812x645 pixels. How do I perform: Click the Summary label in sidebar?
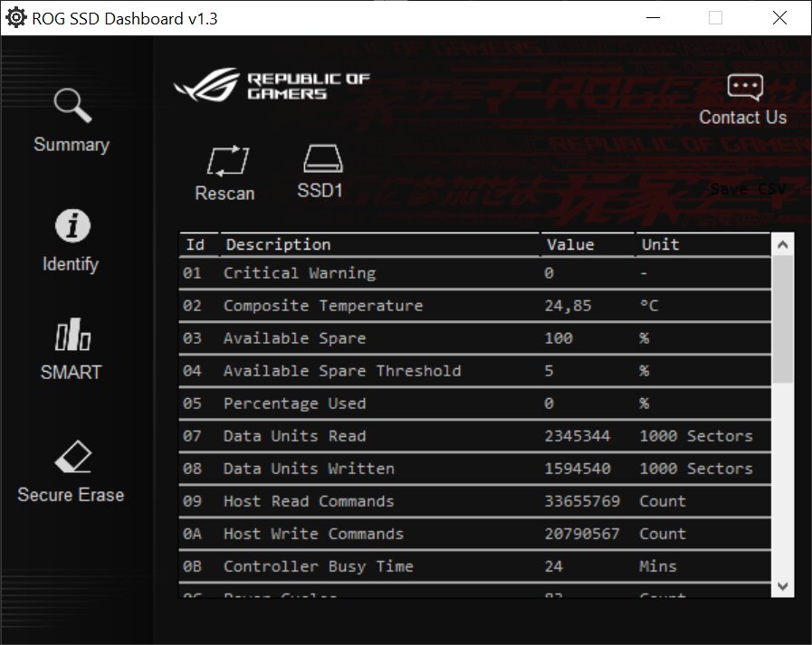tap(72, 145)
